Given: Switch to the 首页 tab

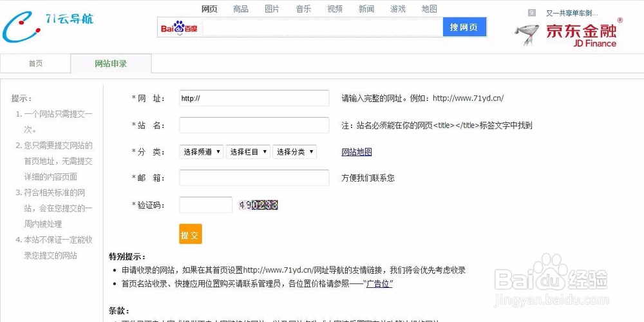Looking at the screenshot, I should click(35, 64).
